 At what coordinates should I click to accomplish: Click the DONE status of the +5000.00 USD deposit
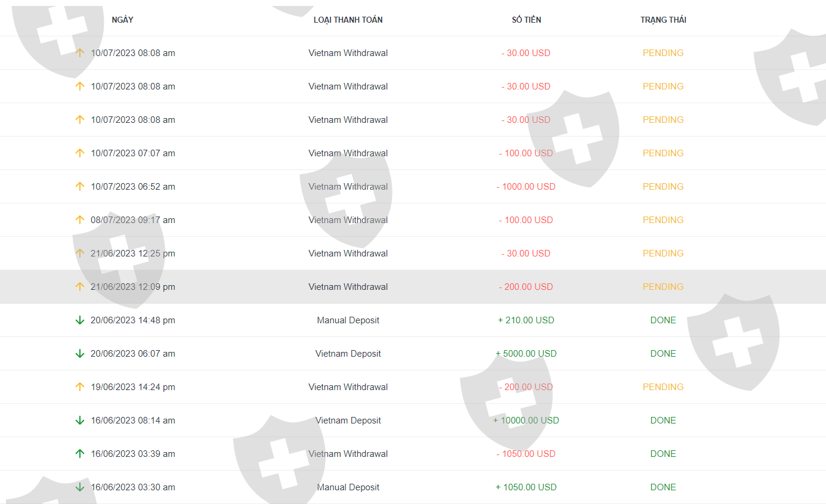(x=663, y=354)
